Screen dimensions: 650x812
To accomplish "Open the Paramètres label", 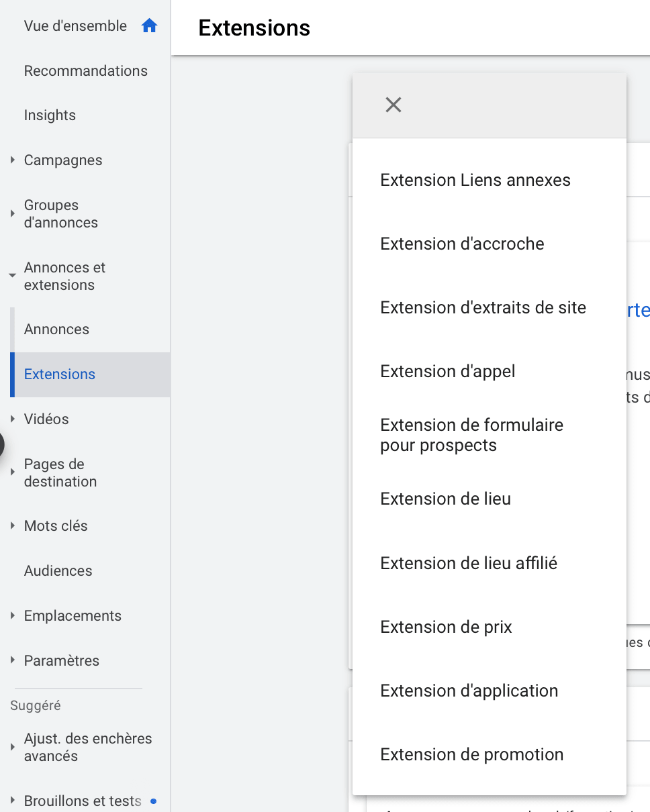I will pyautogui.click(x=62, y=660).
